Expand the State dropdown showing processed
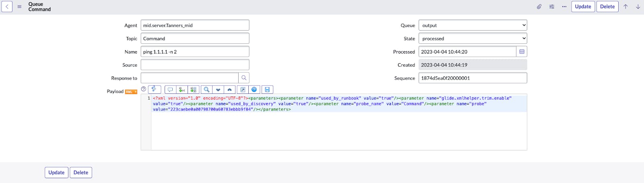The width and height of the screenshot is (644, 183). (x=473, y=39)
